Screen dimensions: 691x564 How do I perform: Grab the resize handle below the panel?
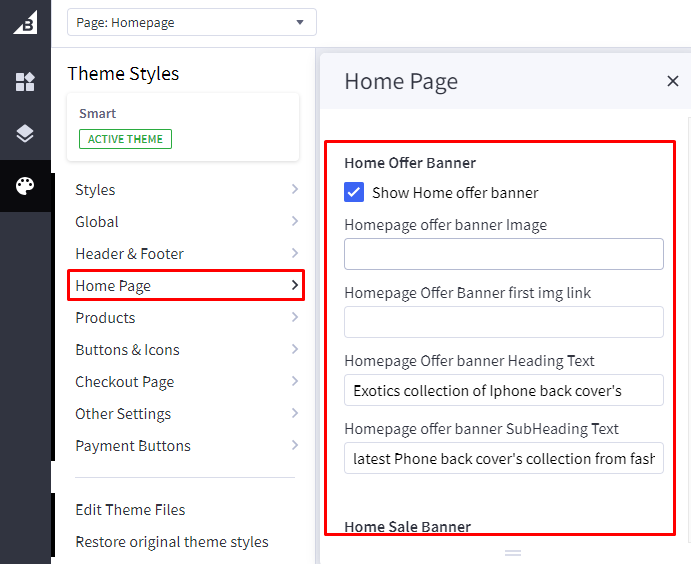tap(513, 552)
